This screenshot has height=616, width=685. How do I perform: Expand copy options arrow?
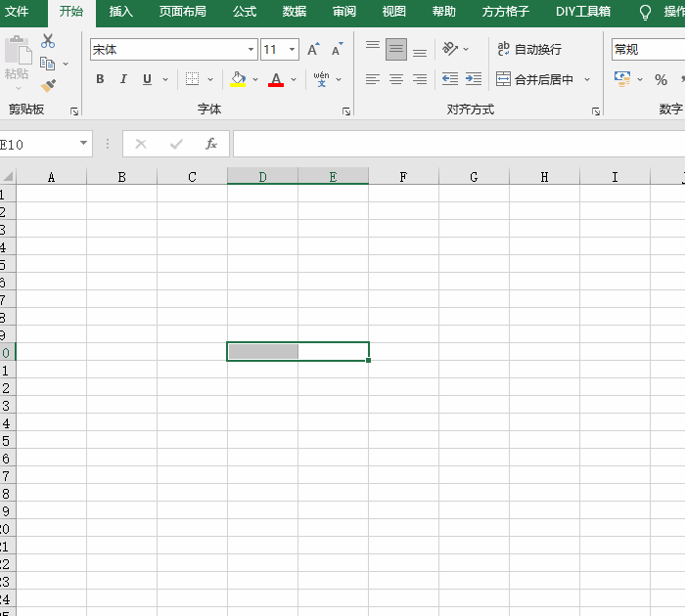pyautogui.click(x=66, y=64)
